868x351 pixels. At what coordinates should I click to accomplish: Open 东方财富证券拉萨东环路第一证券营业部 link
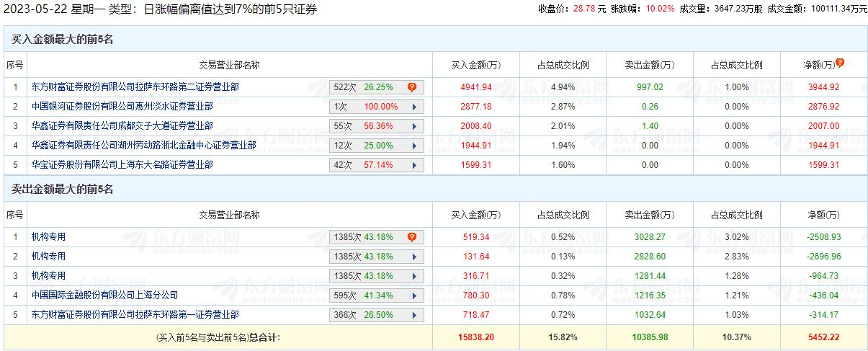[135, 315]
